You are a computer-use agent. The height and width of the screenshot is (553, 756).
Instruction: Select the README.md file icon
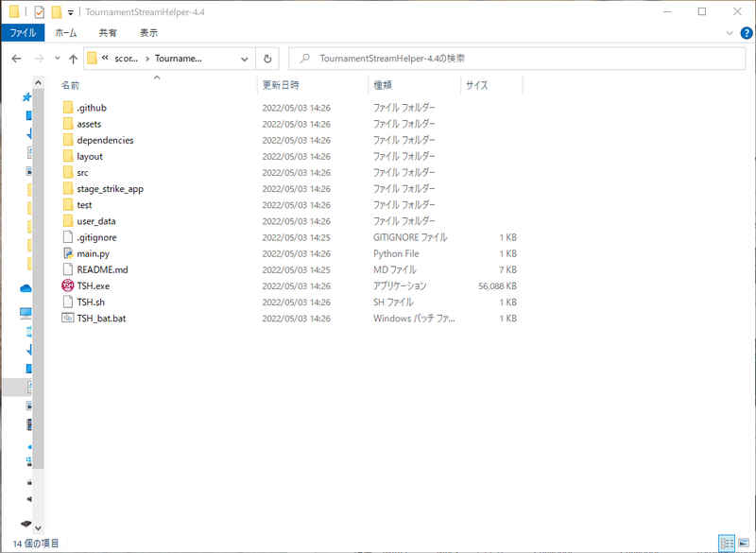coord(68,269)
